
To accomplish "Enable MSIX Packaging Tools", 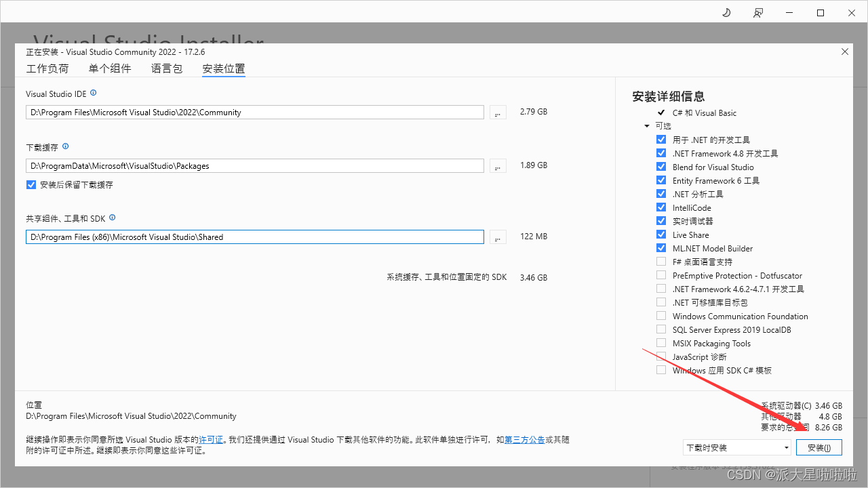I will pyautogui.click(x=661, y=343).
